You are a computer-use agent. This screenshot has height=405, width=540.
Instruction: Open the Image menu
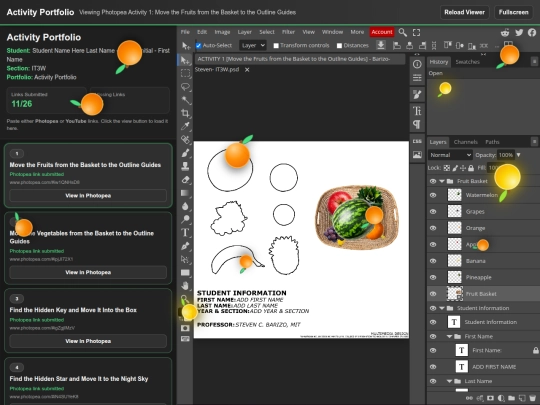222,32
